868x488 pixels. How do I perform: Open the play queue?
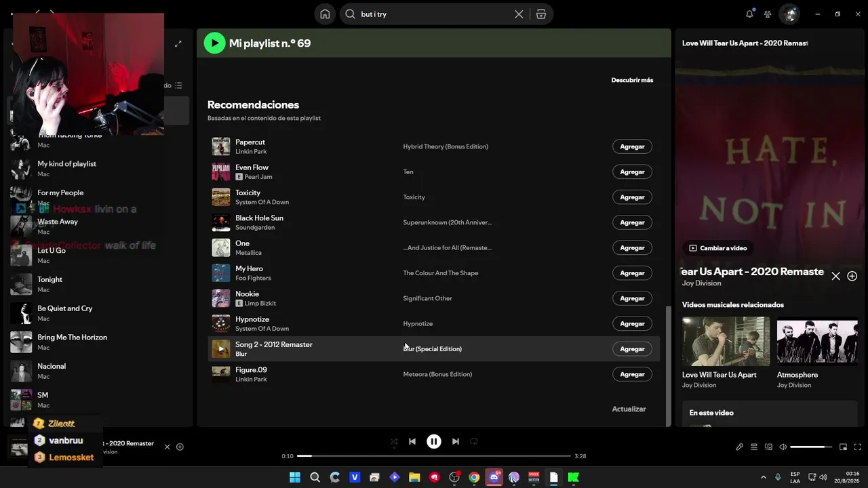[x=754, y=447]
